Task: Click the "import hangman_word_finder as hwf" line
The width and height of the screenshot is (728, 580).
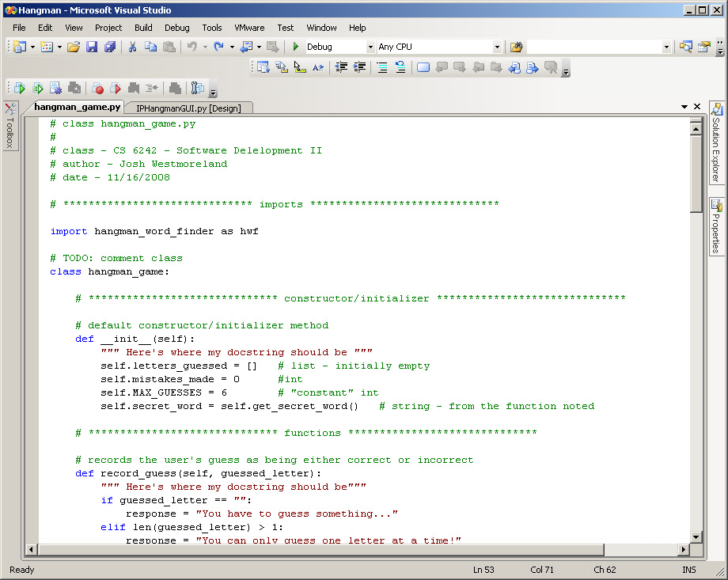Action: point(154,231)
